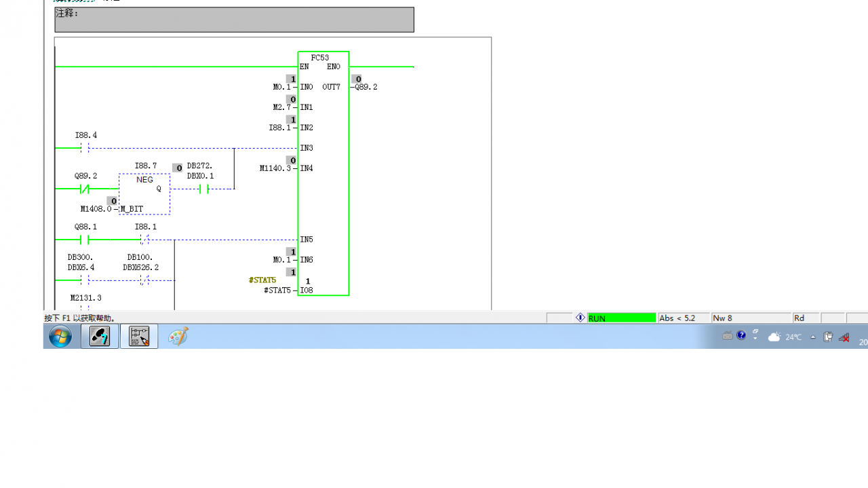Viewport: 868px width, 488px height.
Task: Click the I88.7 address above NEG box
Action: point(145,166)
